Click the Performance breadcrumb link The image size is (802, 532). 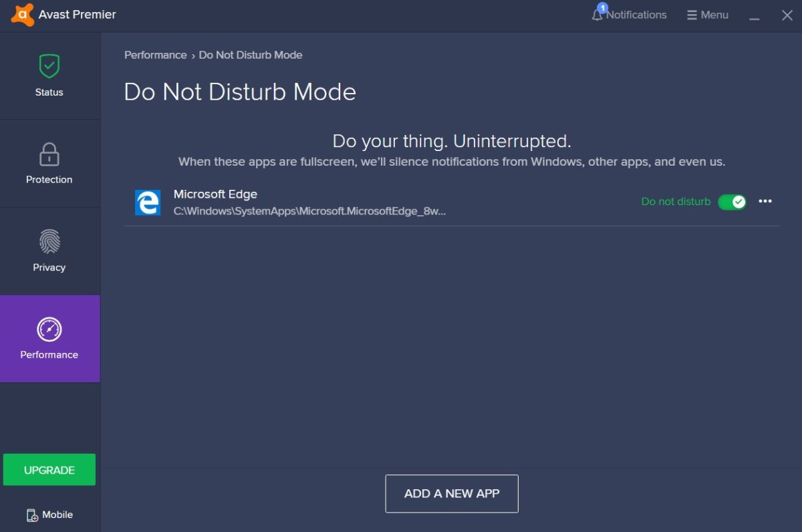pyautogui.click(x=156, y=55)
